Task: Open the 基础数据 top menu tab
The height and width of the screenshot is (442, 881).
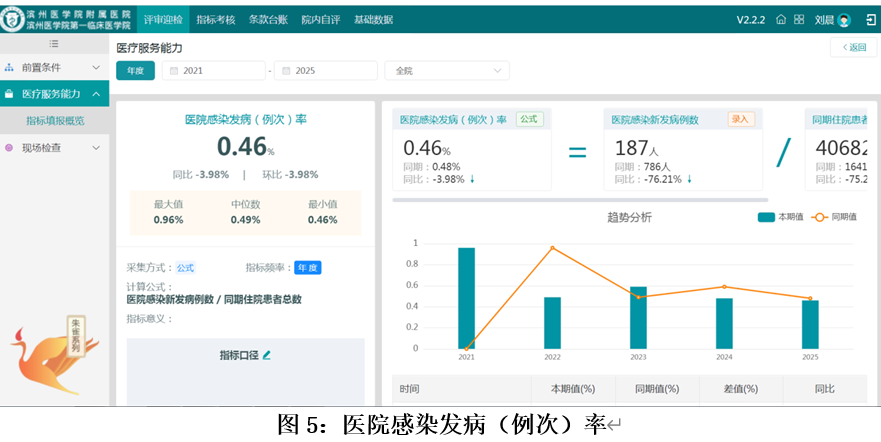Action: pos(373,20)
